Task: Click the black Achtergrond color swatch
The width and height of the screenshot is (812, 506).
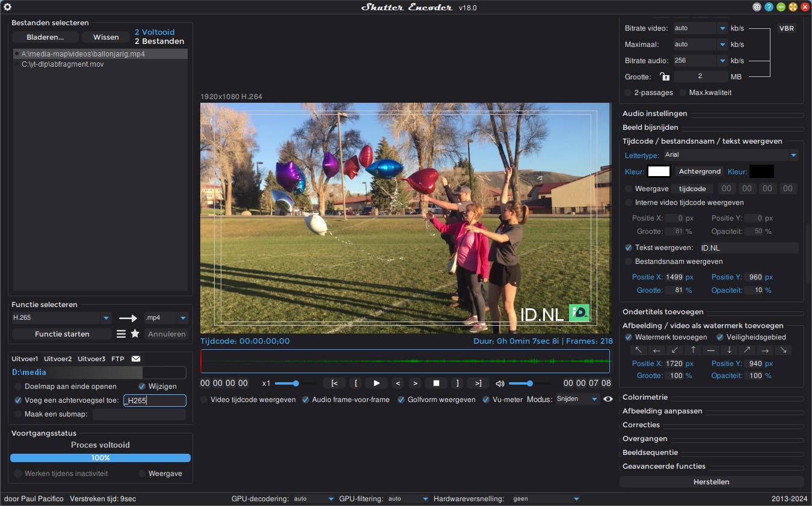Action: (x=762, y=171)
